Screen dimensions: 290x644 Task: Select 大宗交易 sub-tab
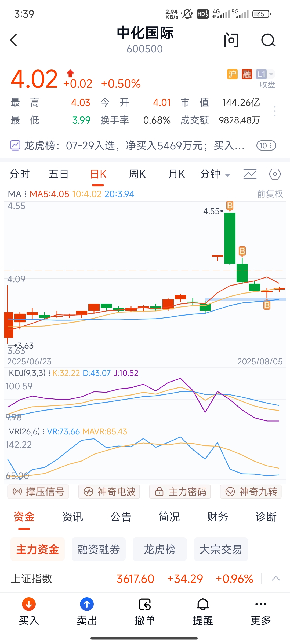pos(221,549)
